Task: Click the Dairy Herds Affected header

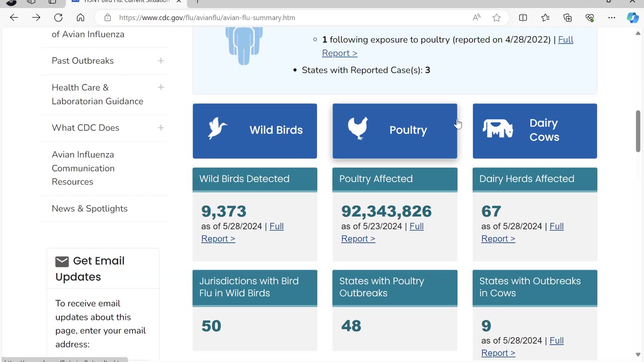Action: [x=535, y=179]
